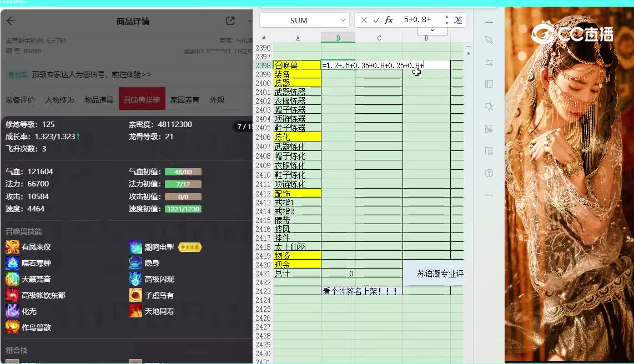This screenshot has height=364, width=634.
Task: Collapse the sidebar with the dash icon
Action: click(x=489, y=22)
